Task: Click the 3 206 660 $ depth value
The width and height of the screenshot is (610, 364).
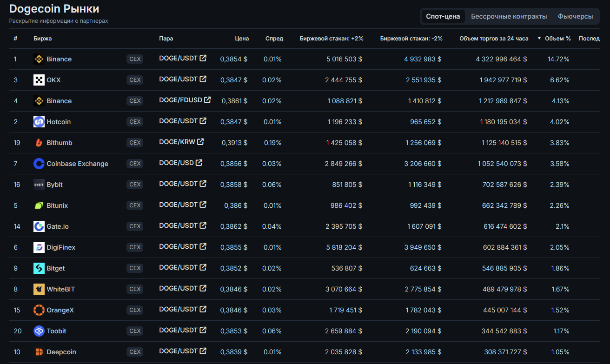Action: 423,164
